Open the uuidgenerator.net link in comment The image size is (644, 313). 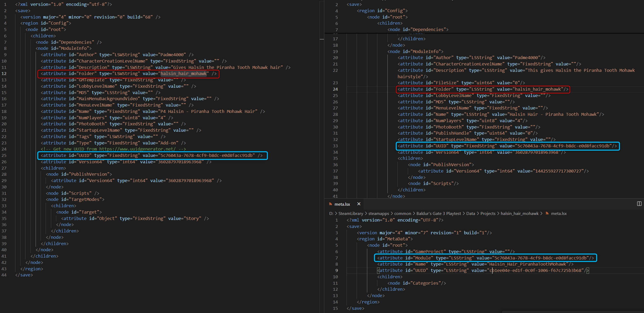click(137, 149)
